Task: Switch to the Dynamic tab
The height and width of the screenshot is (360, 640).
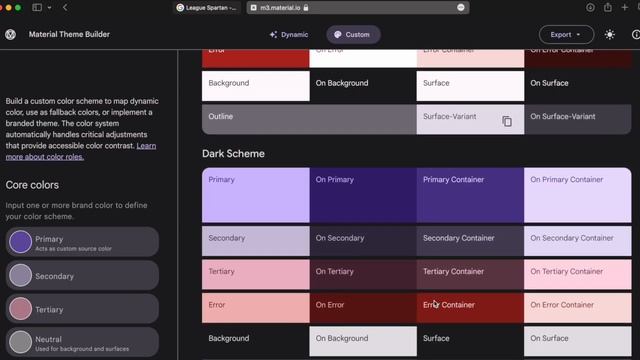Action: tap(289, 35)
